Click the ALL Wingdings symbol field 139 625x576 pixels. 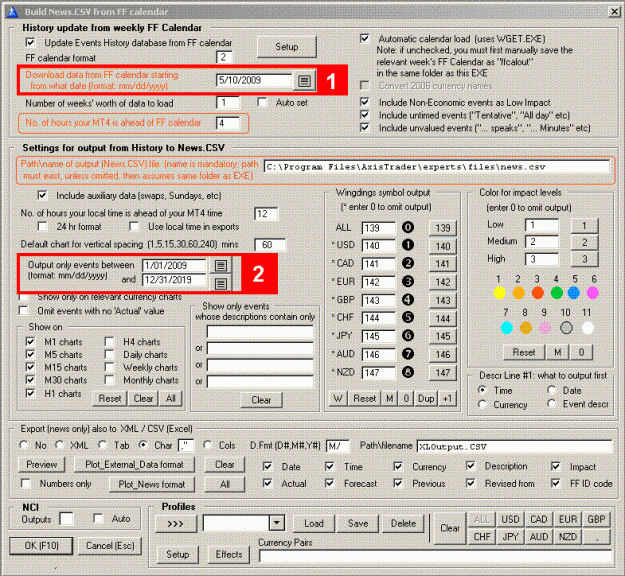(378, 228)
